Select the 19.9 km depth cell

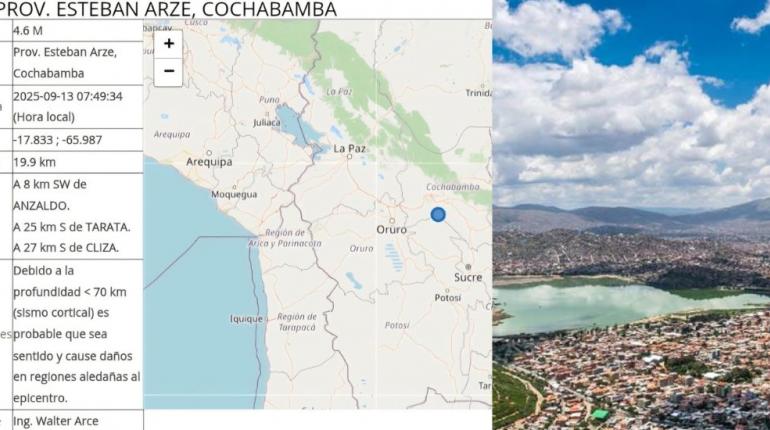[x=78, y=162]
